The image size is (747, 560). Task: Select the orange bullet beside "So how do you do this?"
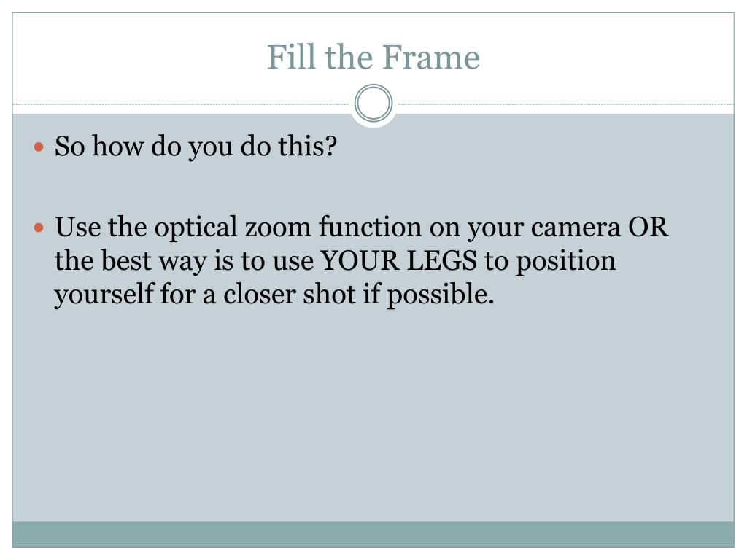click(x=39, y=147)
